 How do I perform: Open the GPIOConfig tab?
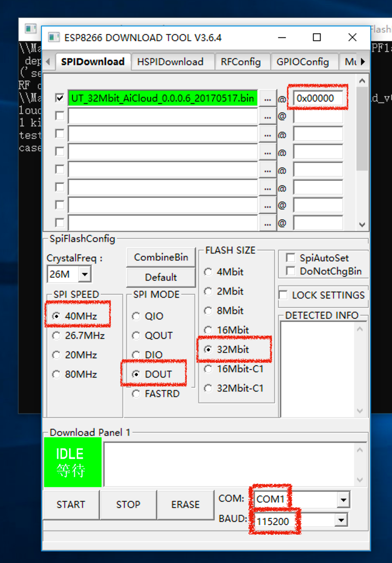(303, 62)
